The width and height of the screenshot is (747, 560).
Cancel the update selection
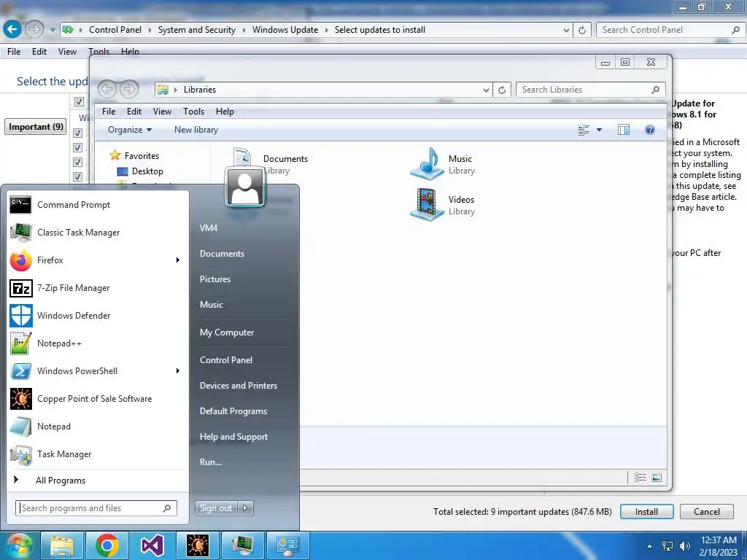[706, 511]
